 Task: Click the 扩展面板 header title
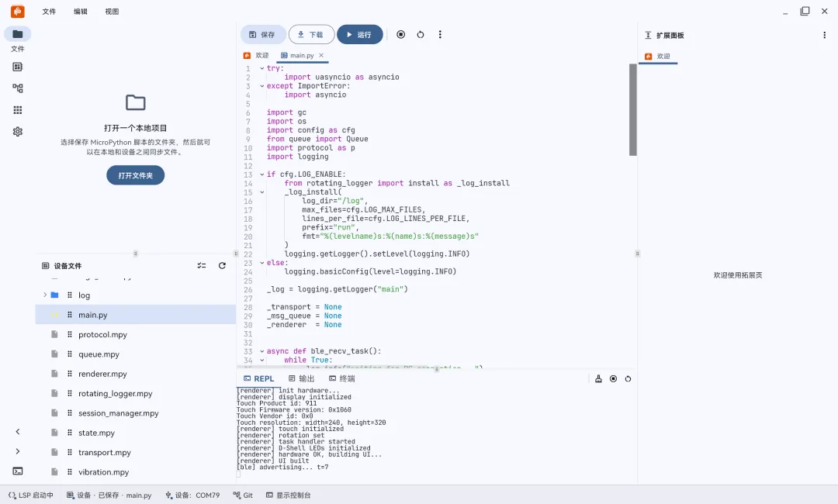pyautogui.click(x=670, y=35)
